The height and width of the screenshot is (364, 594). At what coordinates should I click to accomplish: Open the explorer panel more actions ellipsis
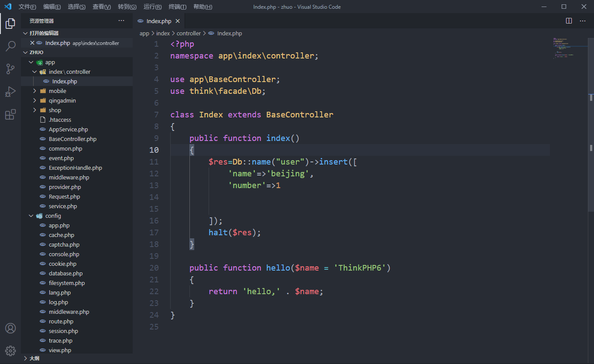click(x=121, y=21)
